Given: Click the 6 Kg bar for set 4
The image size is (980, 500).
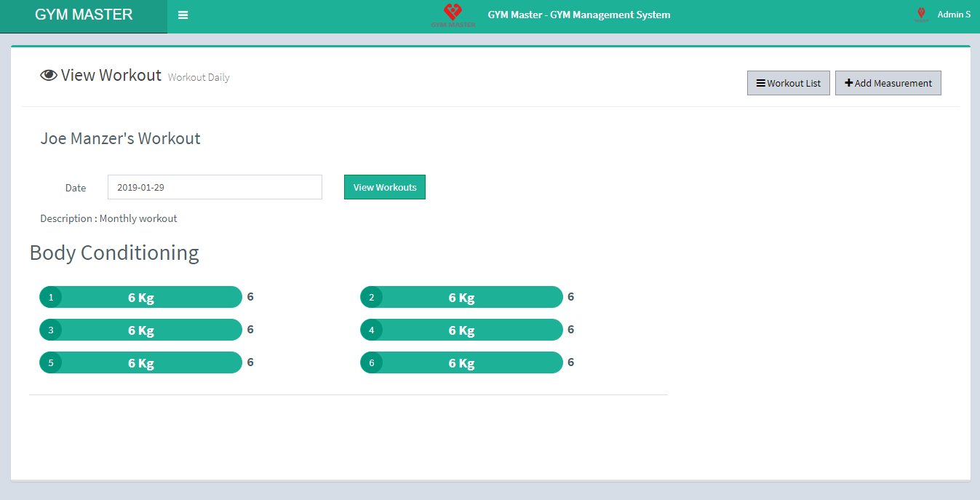Looking at the screenshot, I should pyautogui.click(x=462, y=330).
